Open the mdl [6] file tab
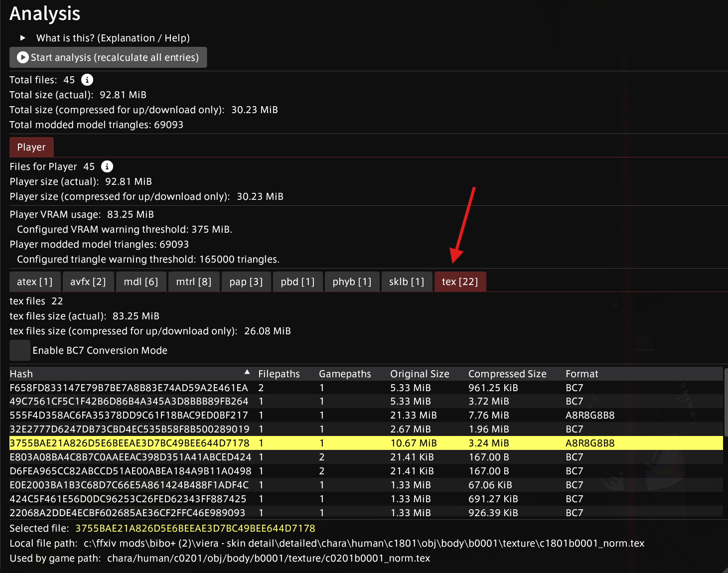This screenshot has width=728, height=573. point(141,282)
